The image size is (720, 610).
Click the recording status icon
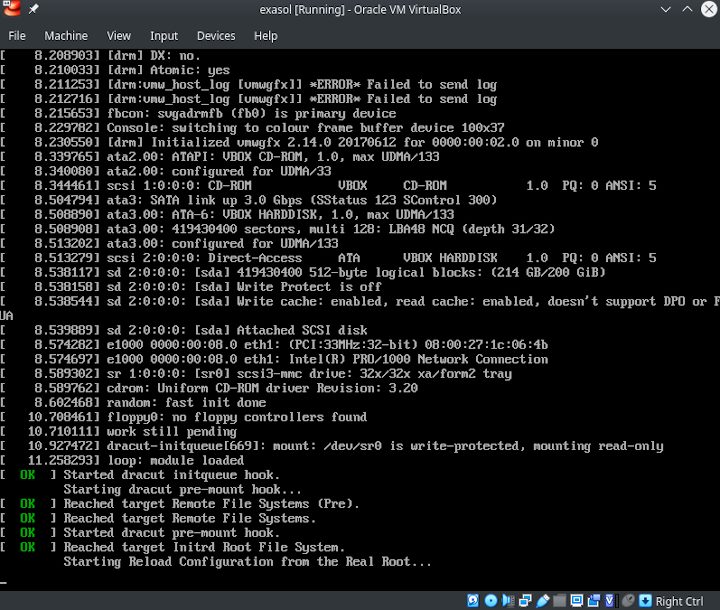tap(594, 600)
